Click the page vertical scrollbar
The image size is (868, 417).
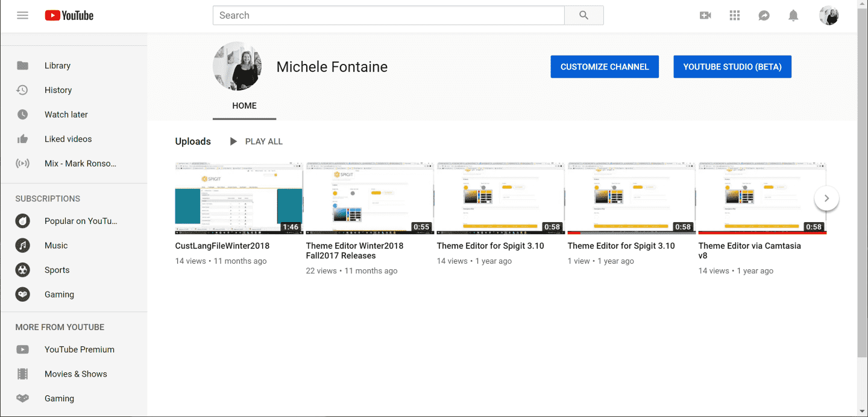click(862, 181)
